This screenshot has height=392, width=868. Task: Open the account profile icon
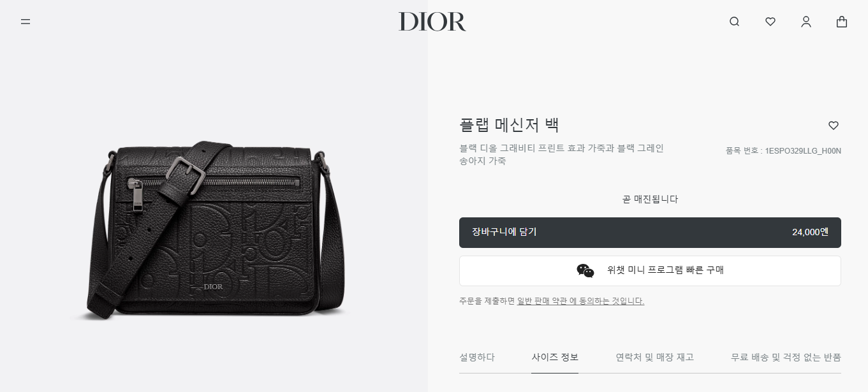(x=806, y=22)
